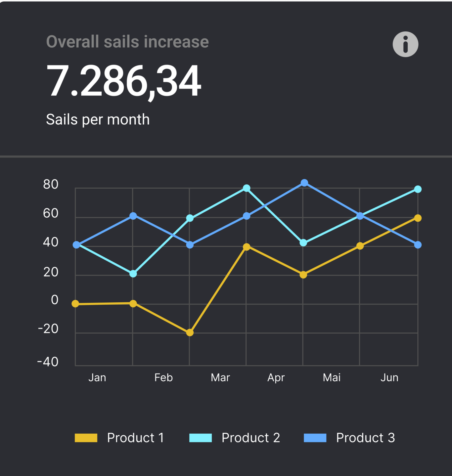Click the Apr label on the x-axis
The height and width of the screenshot is (476, 452).
click(x=276, y=377)
